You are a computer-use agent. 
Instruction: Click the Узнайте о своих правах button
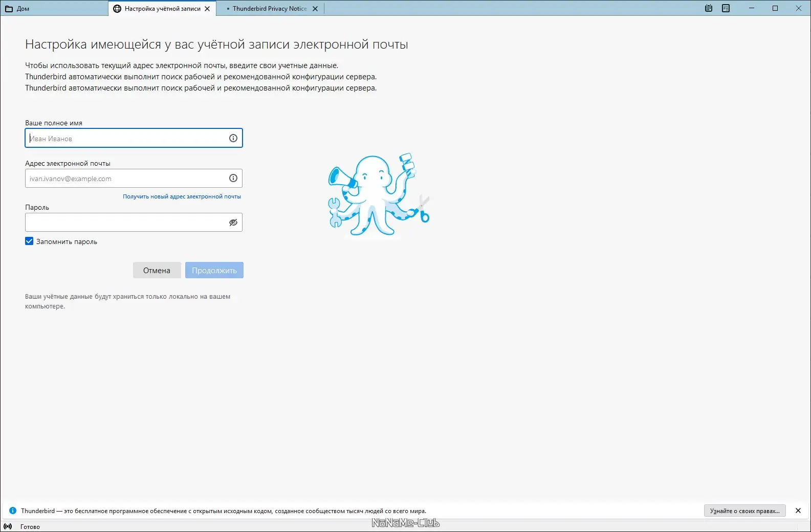pyautogui.click(x=745, y=511)
